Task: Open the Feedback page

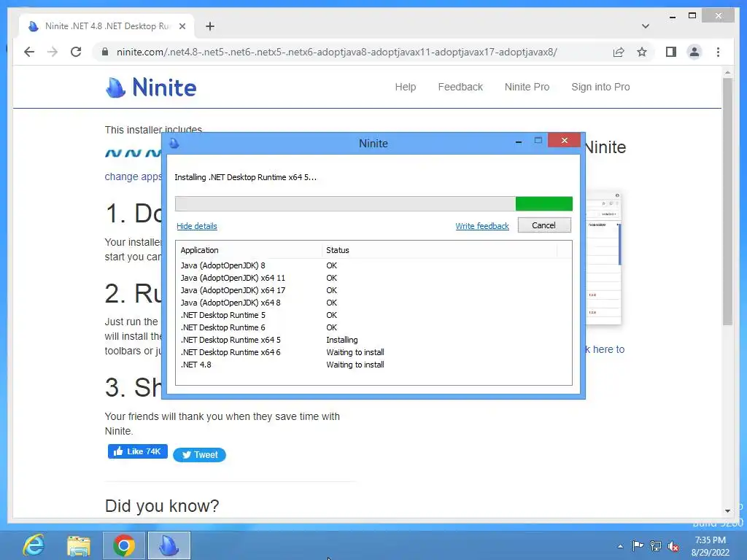Action: [460, 87]
